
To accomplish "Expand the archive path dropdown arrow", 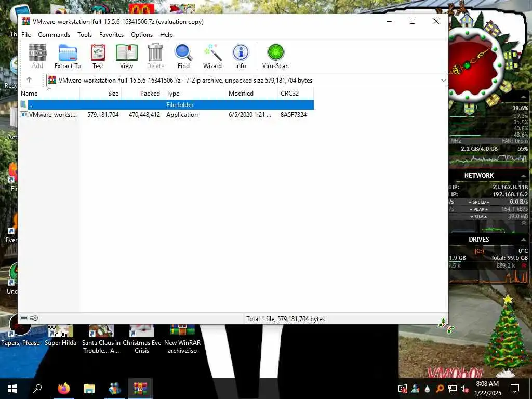I will 443,81.
